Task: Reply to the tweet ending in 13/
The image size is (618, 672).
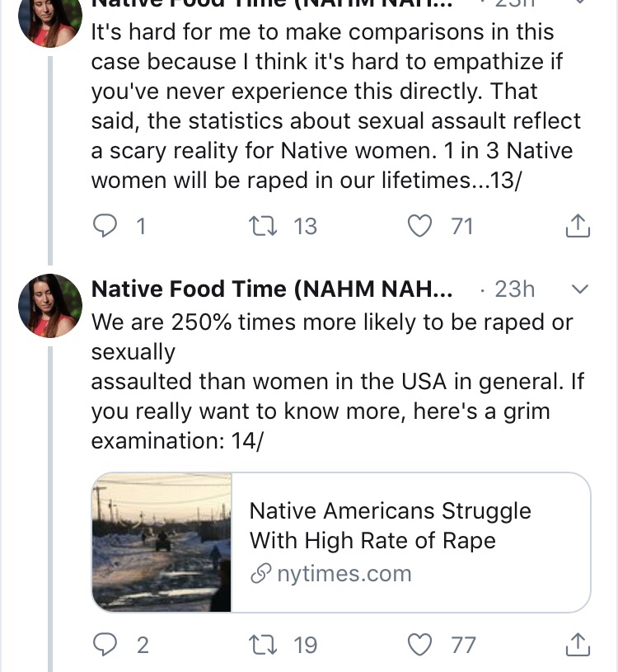Action: click(105, 225)
